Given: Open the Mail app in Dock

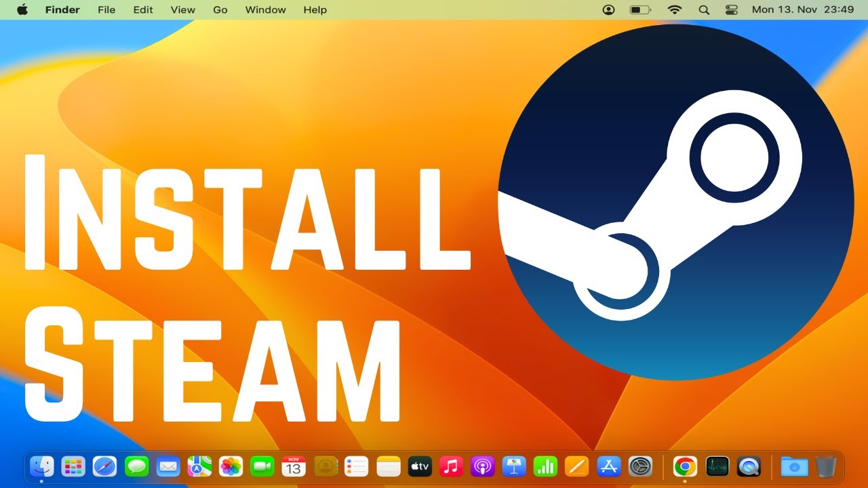Looking at the screenshot, I should click(x=167, y=466).
